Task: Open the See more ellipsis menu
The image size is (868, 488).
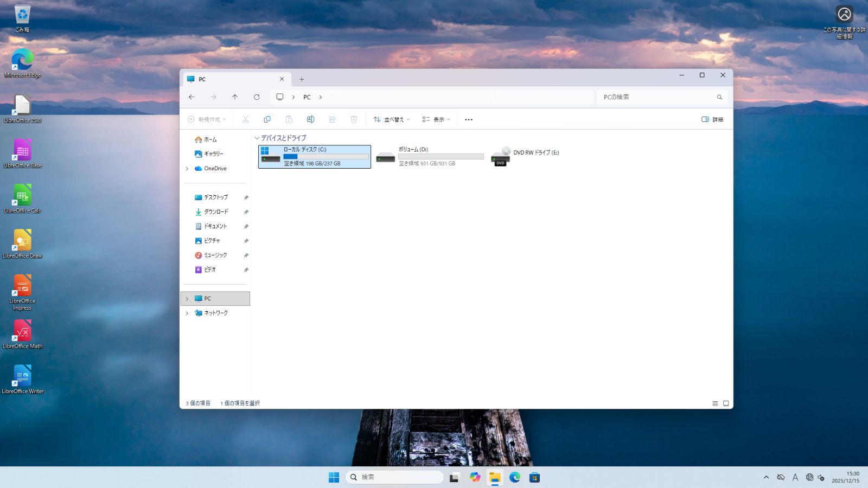Action: (x=468, y=119)
